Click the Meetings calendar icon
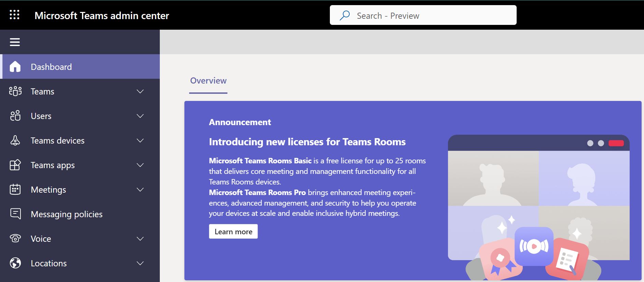This screenshot has height=282, width=644. click(15, 189)
